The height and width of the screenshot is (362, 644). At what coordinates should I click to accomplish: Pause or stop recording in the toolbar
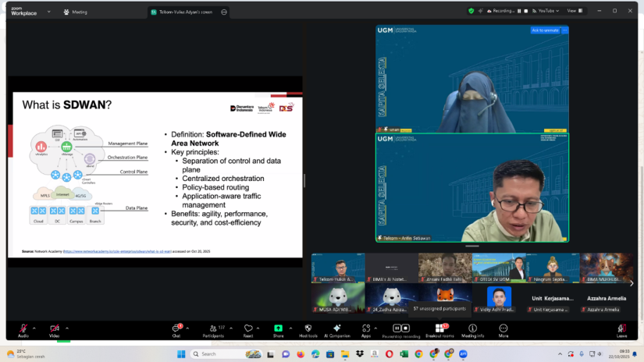point(401,328)
